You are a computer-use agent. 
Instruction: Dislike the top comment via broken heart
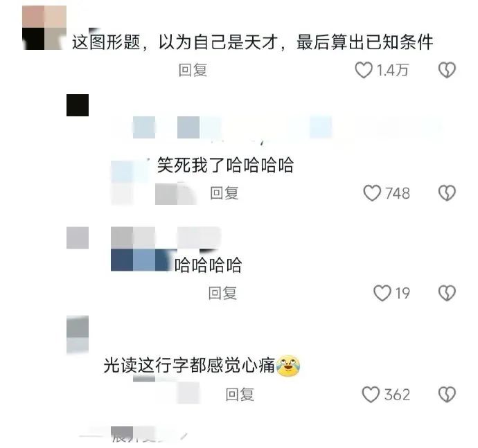pyautogui.click(x=447, y=70)
